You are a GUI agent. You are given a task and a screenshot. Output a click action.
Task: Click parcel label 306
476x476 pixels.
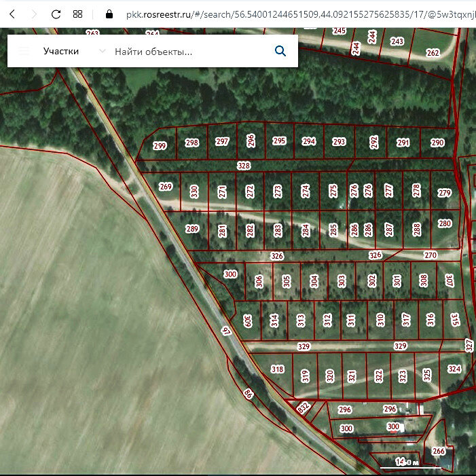coord(259,281)
